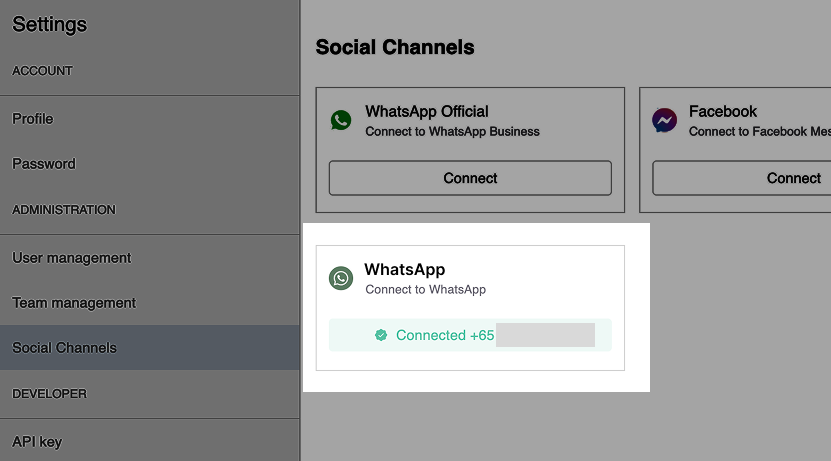Go to Team management
The image size is (831, 461).
point(149,303)
